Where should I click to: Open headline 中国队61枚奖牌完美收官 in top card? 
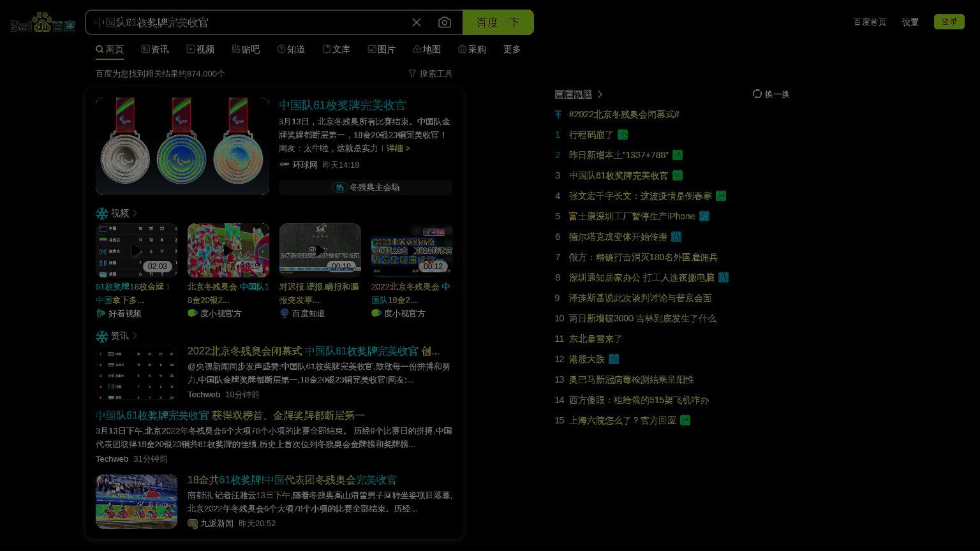click(x=342, y=105)
